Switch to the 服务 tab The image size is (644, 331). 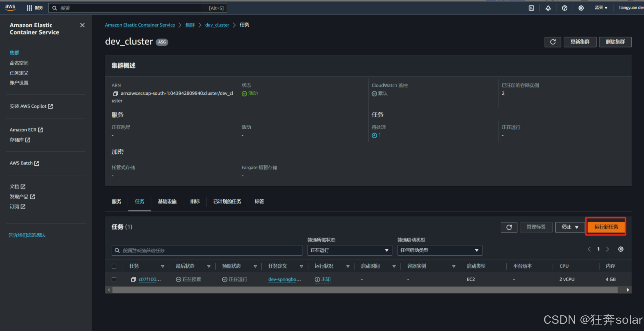point(116,202)
